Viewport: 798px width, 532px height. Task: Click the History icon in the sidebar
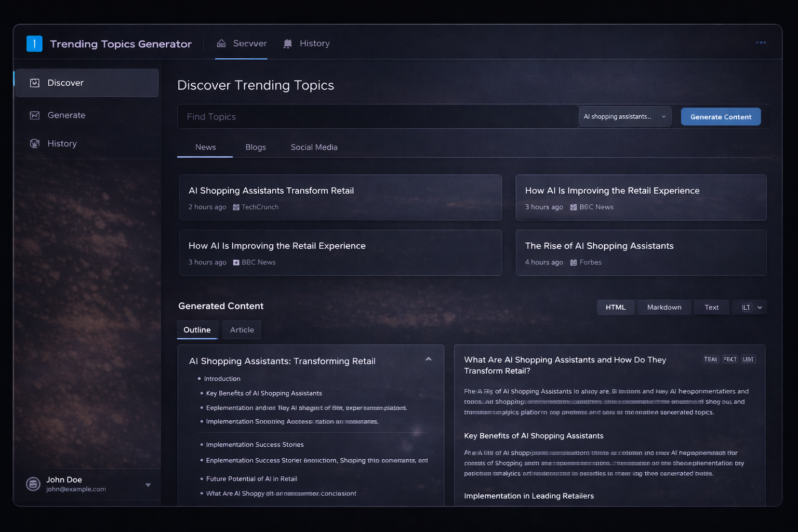[x=35, y=143]
